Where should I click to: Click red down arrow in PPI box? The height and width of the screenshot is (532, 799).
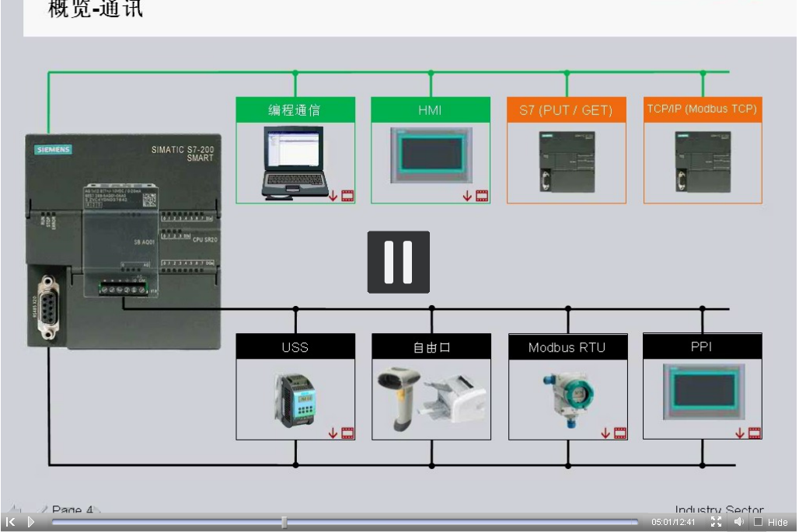click(x=740, y=433)
